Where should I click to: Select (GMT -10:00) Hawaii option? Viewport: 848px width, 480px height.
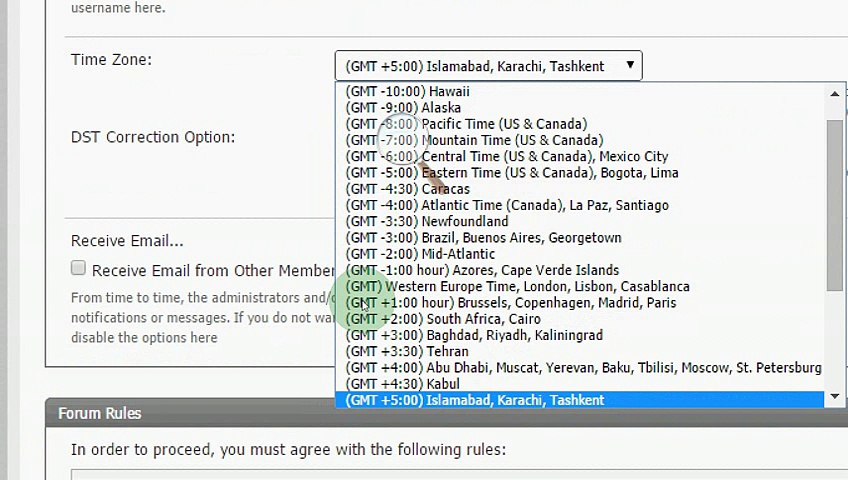[407, 91]
